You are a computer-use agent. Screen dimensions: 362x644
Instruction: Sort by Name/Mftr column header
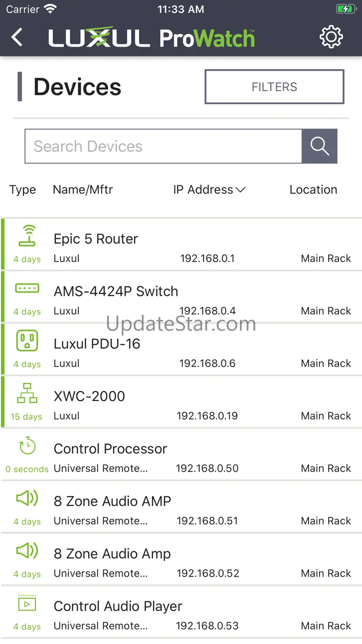(83, 189)
